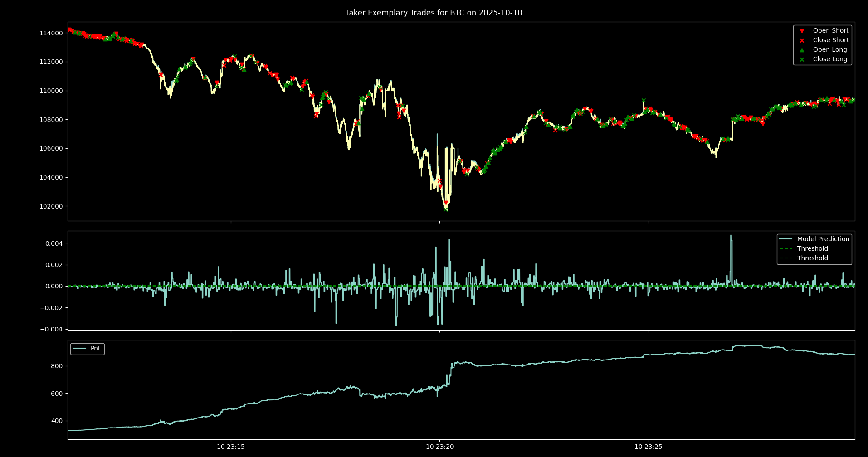
Task: Select the chart title 'Taker Exemplary Trades for BTC'
Action: click(434, 13)
